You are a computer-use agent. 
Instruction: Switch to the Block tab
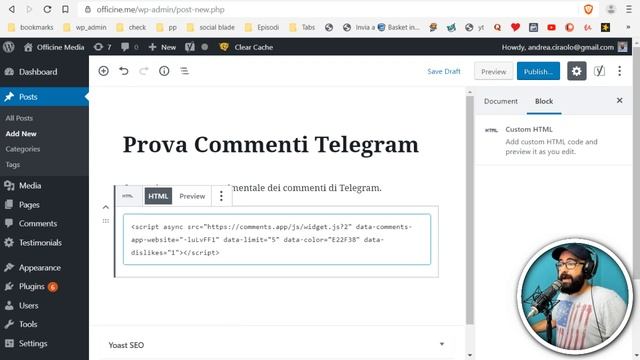coord(544,101)
